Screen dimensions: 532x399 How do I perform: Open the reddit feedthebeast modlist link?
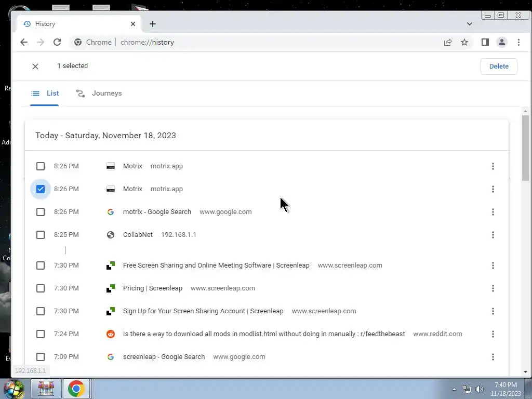pos(264,334)
